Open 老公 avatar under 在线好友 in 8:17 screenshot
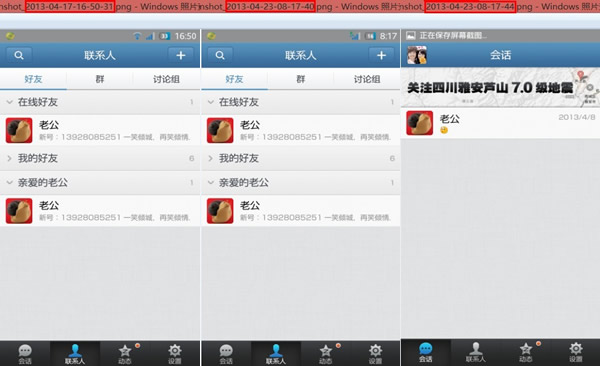600x366 pixels. pos(220,131)
